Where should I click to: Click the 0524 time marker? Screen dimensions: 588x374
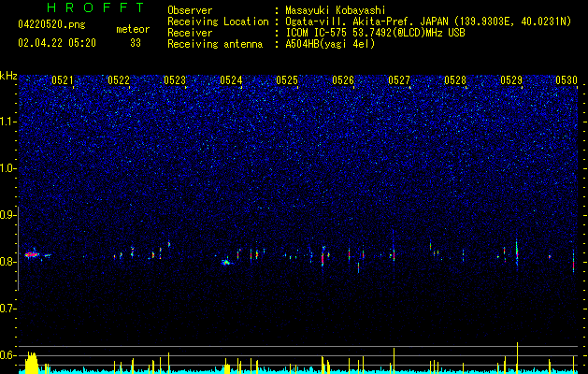[x=231, y=80]
